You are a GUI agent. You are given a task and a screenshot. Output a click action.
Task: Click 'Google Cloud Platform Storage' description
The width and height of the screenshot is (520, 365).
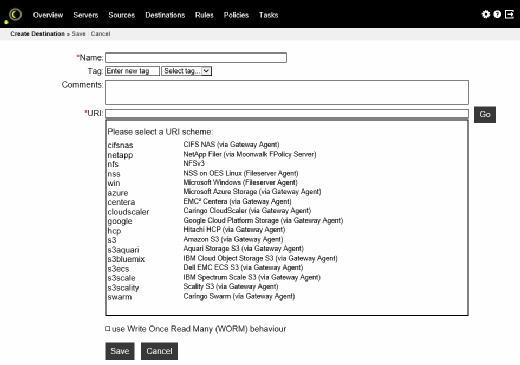(263, 221)
